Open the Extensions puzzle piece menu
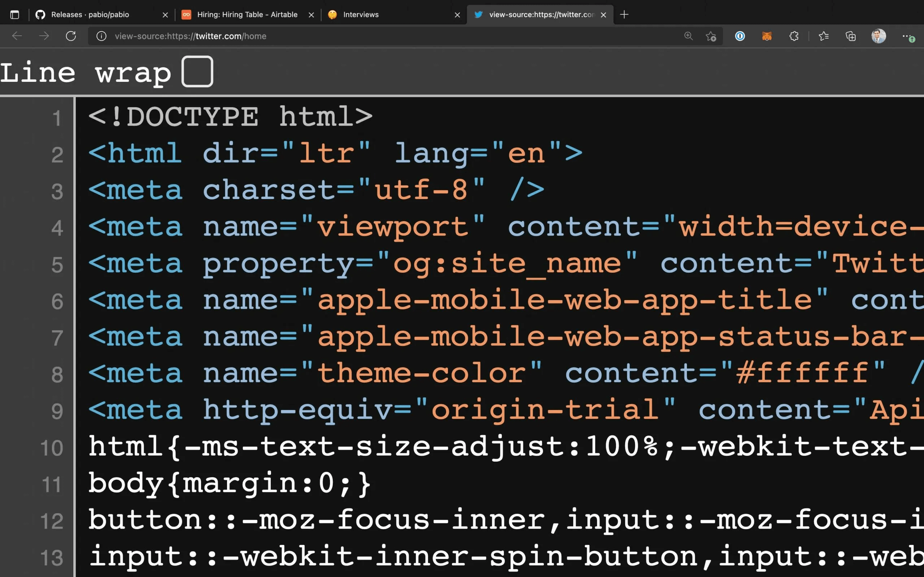Image resolution: width=924 pixels, height=577 pixels. tap(794, 36)
